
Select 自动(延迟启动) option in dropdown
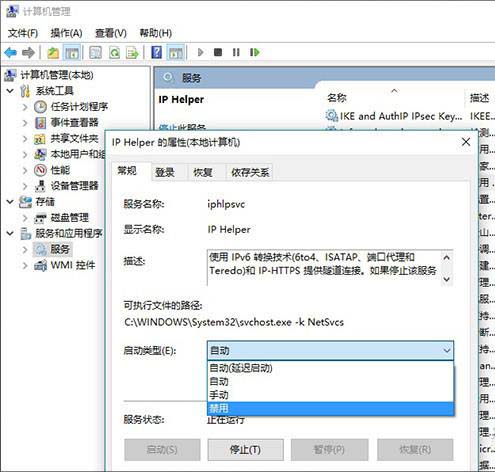[x=330, y=368]
